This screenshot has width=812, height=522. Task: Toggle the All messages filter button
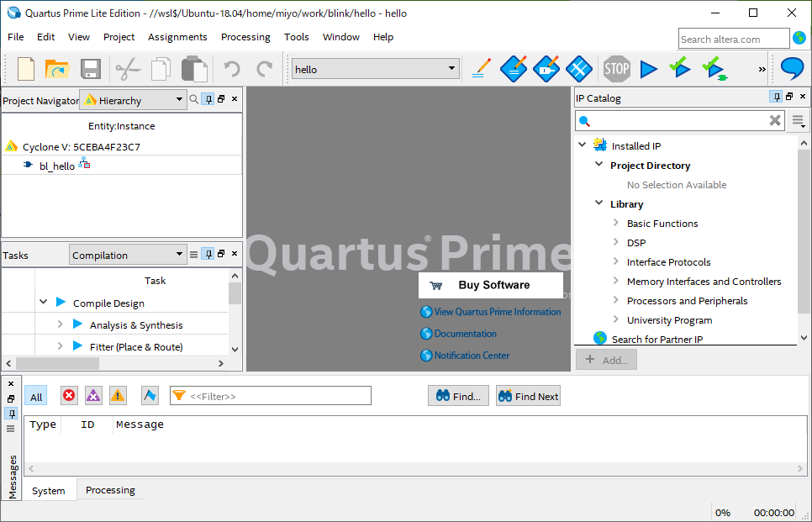35,395
